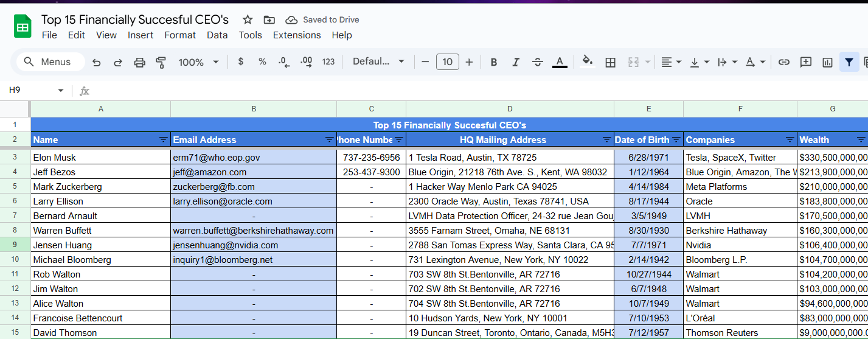Open the Tools menu
This screenshot has width=868, height=339.
pos(250,35)
